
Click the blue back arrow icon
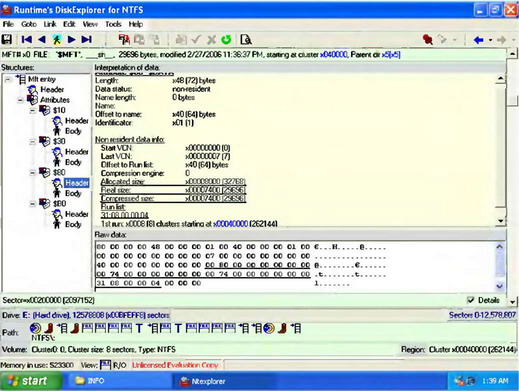pyautogui.click(x=479, y=40)
